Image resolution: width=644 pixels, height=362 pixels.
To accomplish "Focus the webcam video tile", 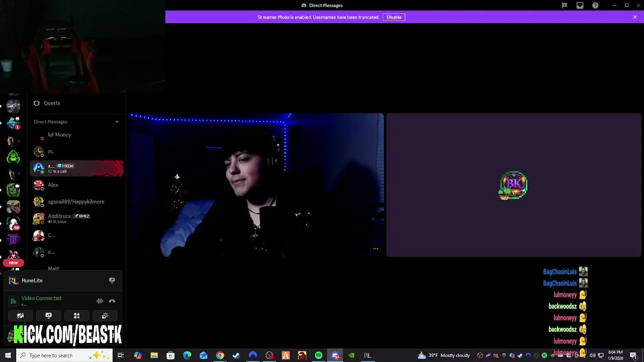I will pyautogui.click(x=257, y=185).
